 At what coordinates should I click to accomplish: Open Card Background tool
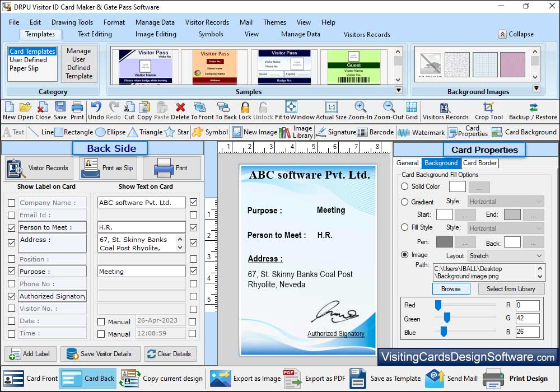click(524, 132)
